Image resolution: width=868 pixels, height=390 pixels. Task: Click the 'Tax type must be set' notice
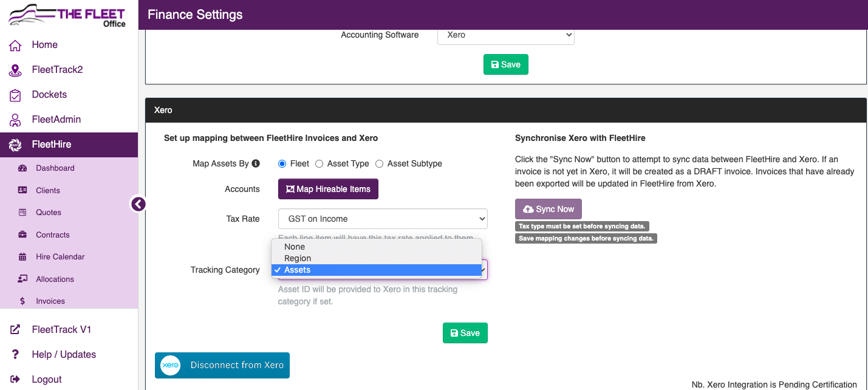pyautogui.click(x=582, y=226)
